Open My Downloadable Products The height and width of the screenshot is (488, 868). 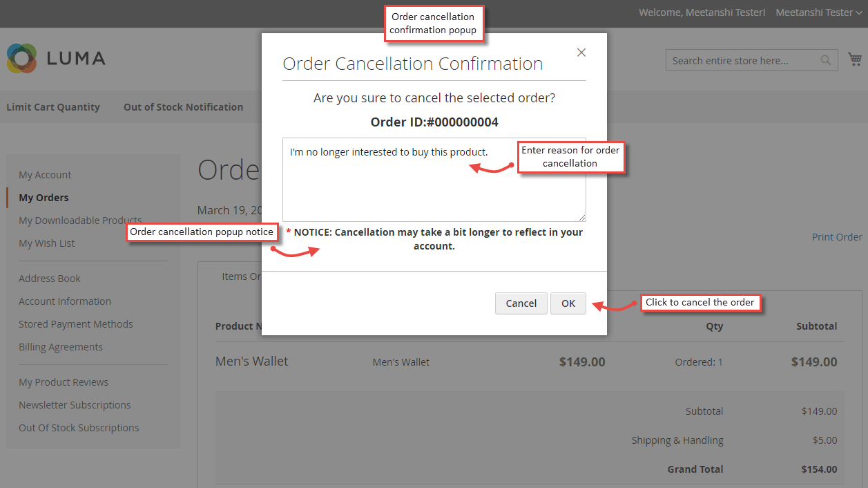pos(80,220)
